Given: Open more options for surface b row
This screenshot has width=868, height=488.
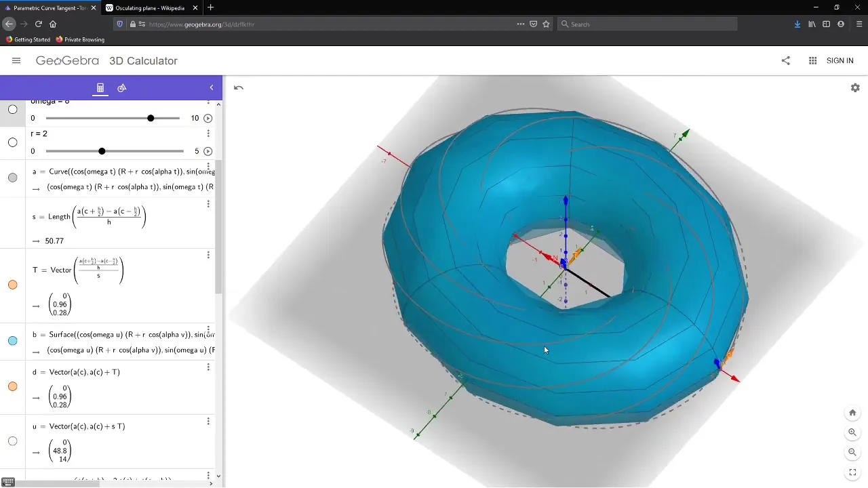Looking at the screenshot, I should (208, 330).
